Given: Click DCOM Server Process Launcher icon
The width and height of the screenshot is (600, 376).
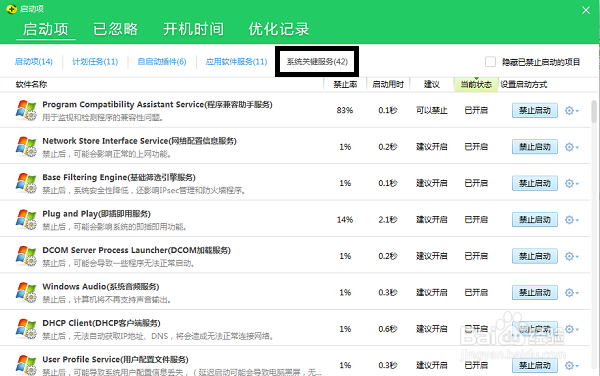Looking at the screenshot, I should tap(26, 256).
